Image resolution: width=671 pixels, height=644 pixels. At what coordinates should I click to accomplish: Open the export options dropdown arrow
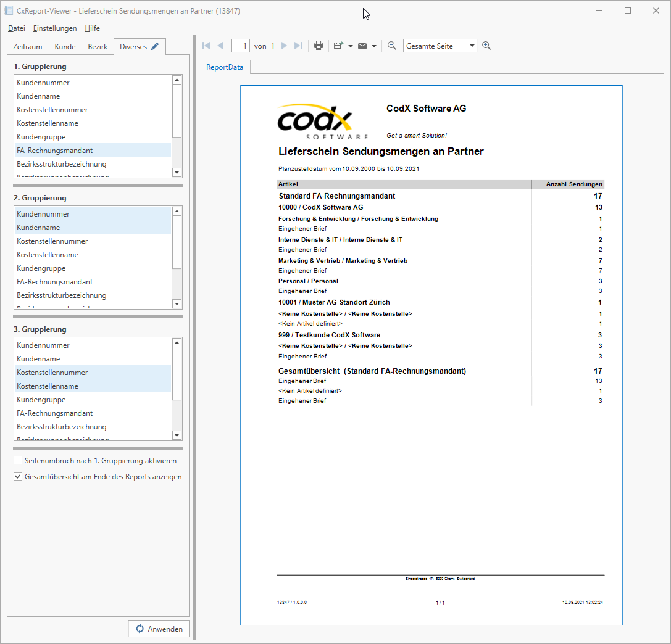click(351, 46)
